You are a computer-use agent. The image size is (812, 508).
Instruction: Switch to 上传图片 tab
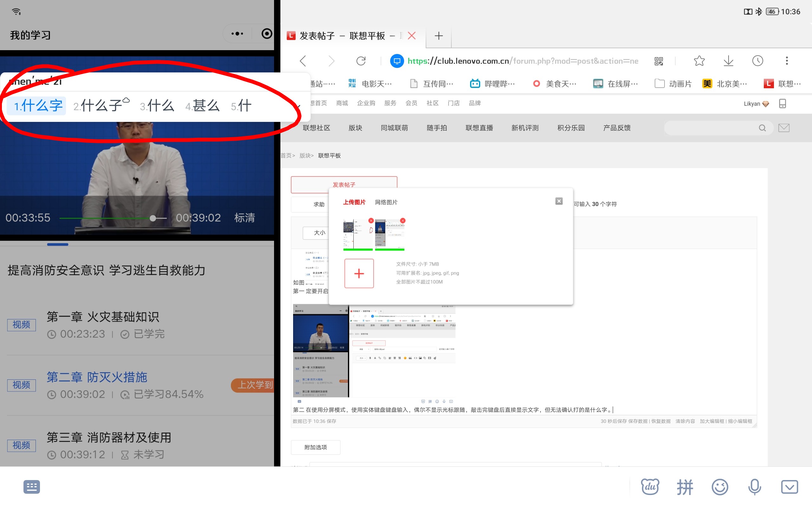click(354, 202)
